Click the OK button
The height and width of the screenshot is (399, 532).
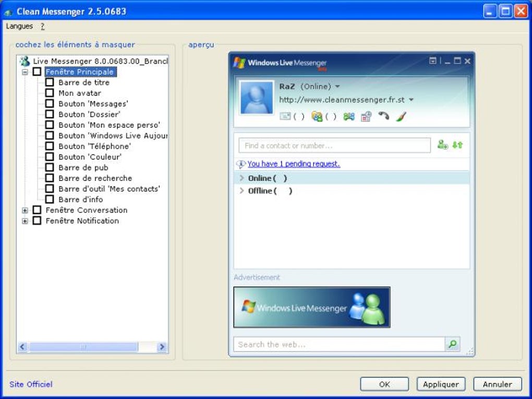[x=384, y=384]
